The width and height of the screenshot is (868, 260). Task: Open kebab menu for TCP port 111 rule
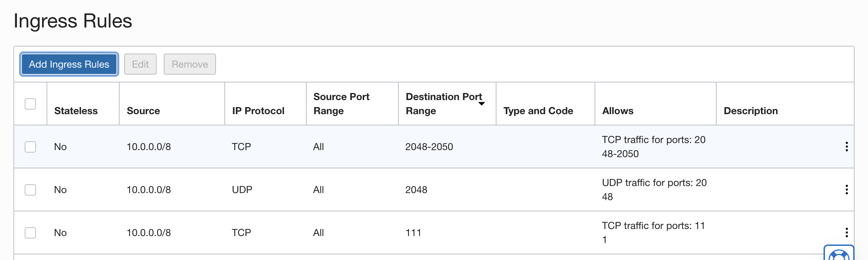click(846, 233)
